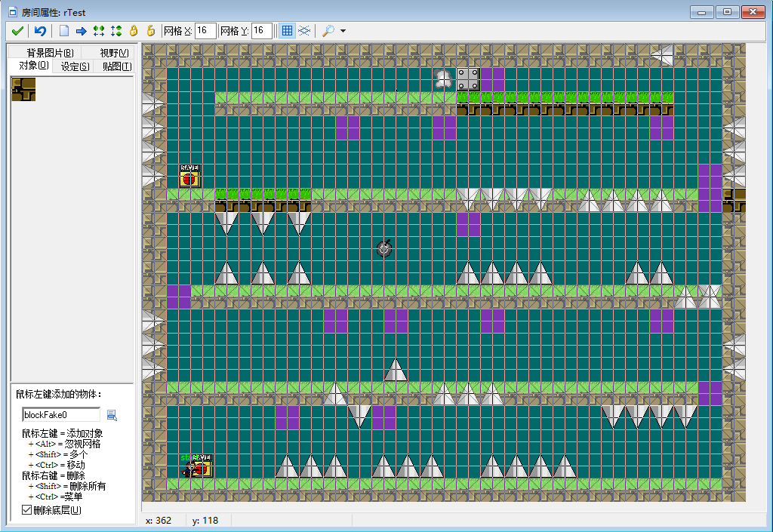Edit the 网格 X snap value field
Viewport: 773px width, 532px height.
point(205,31)
